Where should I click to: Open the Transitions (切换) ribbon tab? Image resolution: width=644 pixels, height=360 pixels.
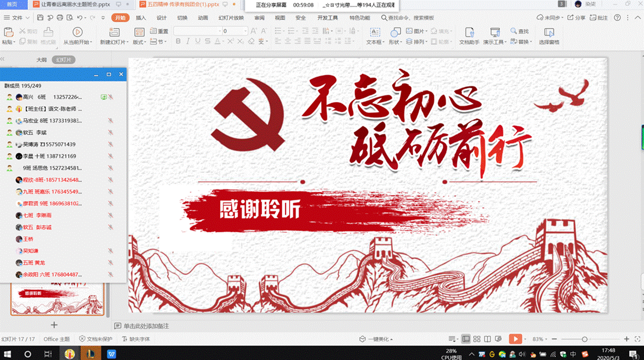(182, 17)
